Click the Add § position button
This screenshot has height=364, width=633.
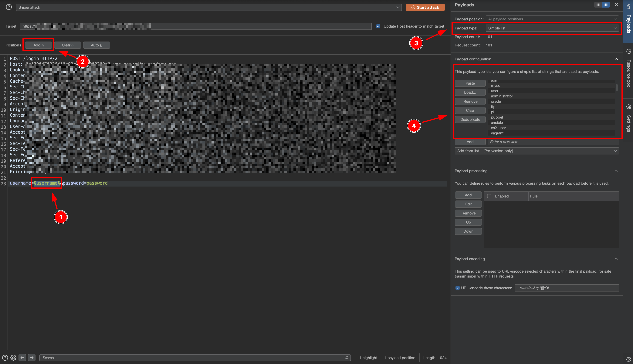pyautogui.click(x=39, y=45)
